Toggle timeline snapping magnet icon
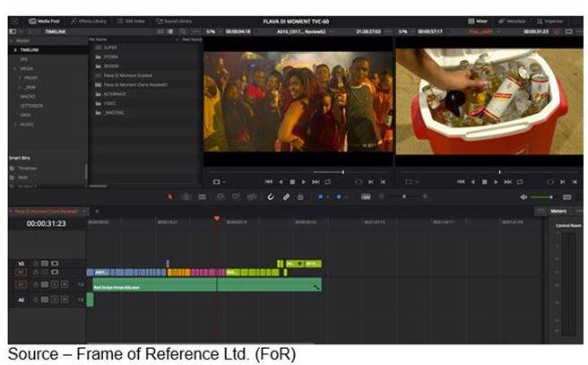Image resolution: width=588 pixels, height=365 pixels. click(x=271, y=196)
